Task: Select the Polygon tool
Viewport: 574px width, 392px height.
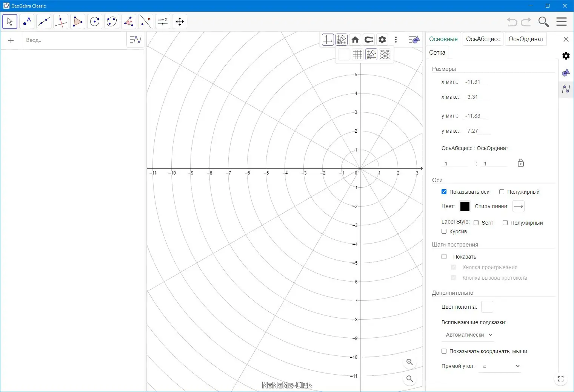Action: point(77,21)
